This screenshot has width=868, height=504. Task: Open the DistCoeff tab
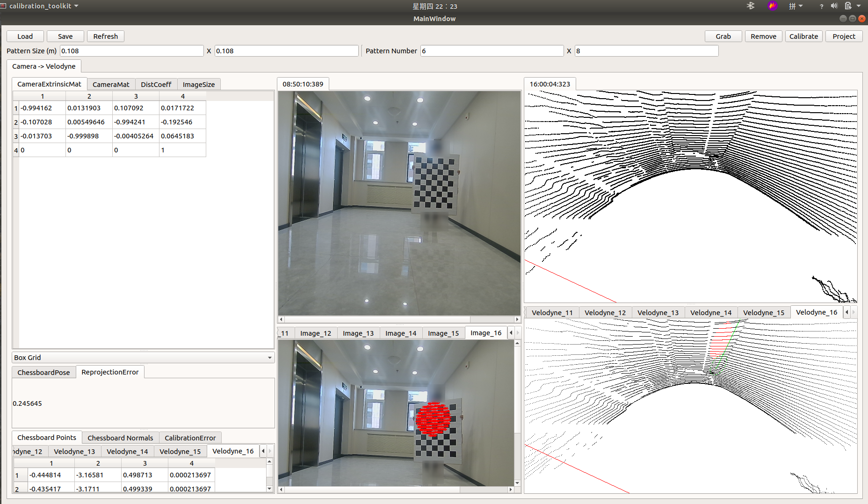click(x=156, y=85)
